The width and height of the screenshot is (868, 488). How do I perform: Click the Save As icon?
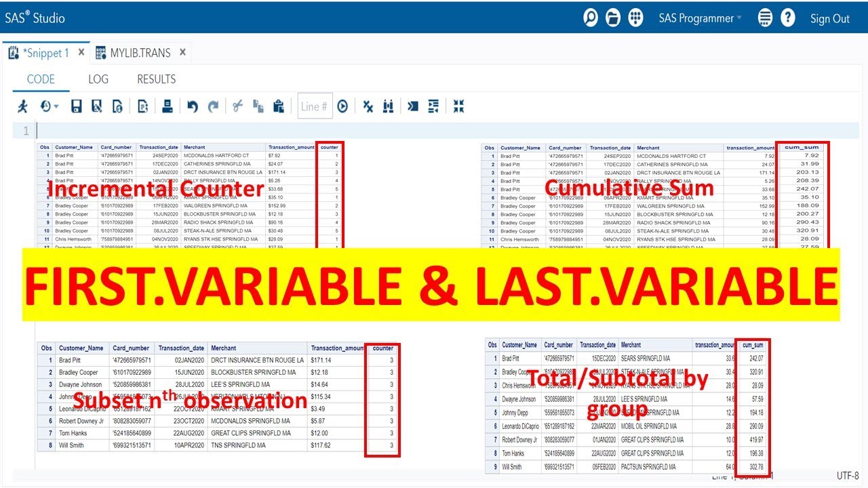click(97, 106)
